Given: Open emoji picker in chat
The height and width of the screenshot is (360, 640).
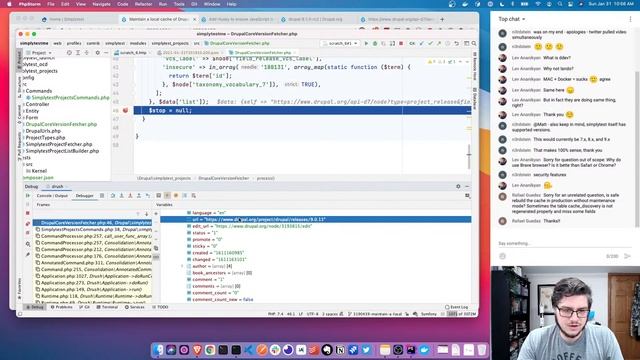Looking at the screenshot, I should pos(502,256).
